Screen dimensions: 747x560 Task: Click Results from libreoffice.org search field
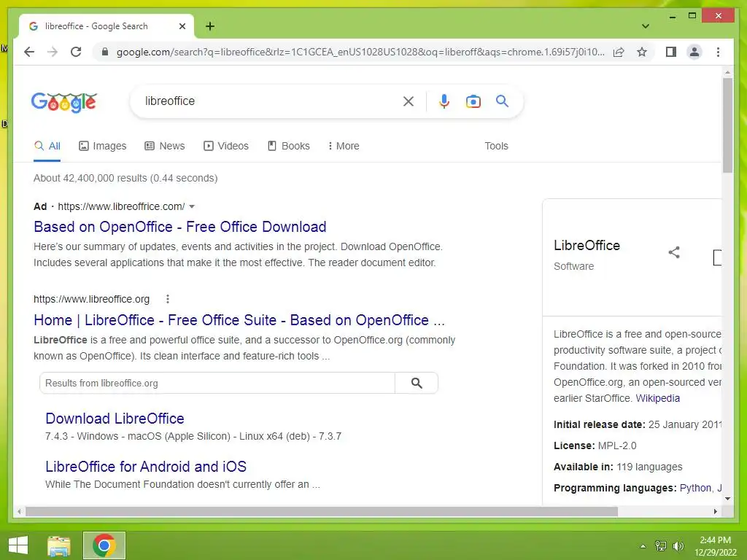(217, 384)
